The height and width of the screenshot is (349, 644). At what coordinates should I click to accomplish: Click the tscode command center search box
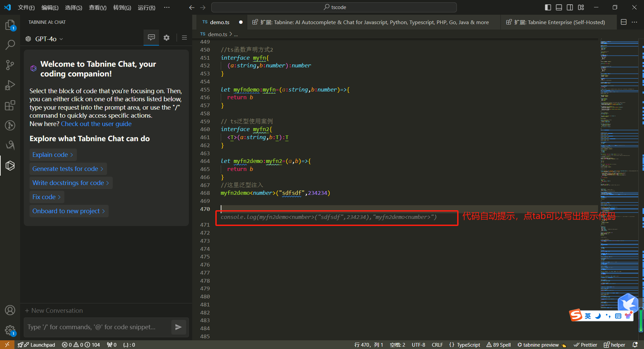[334, 7]
